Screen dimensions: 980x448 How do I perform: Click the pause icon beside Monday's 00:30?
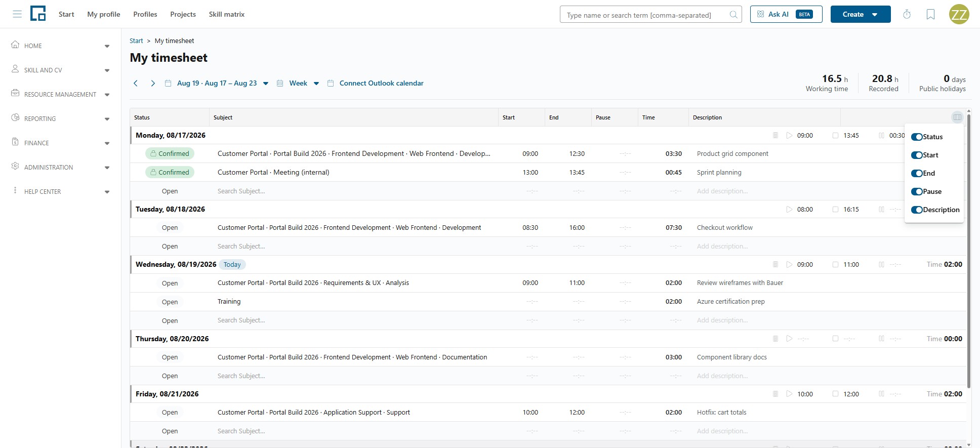point(881,135)
